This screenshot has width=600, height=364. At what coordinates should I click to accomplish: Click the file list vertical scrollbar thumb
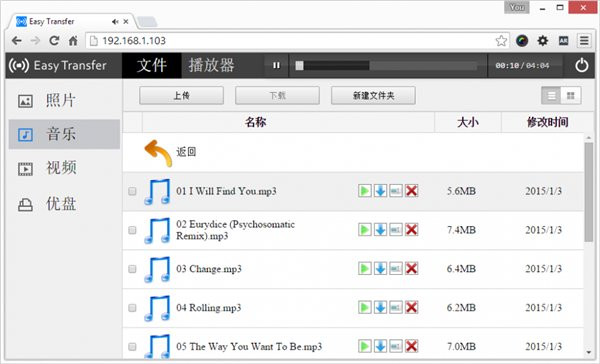[x=589, y=192]
